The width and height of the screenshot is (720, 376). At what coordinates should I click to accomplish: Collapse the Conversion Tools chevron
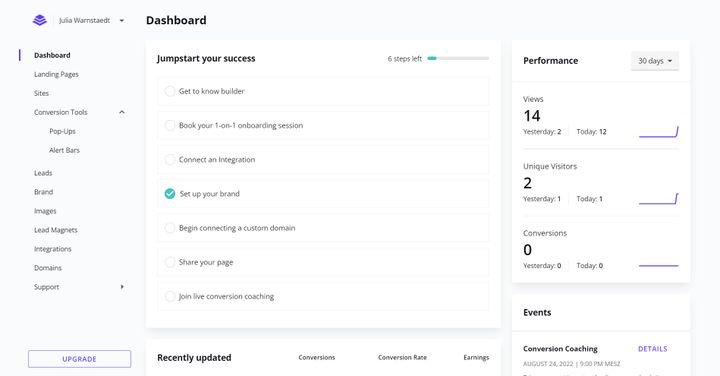tap(122, 112)
